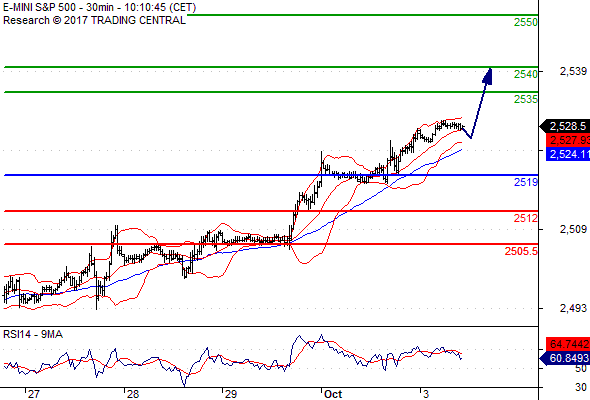Click the 2,493 price axis value
Image resolution: width=590 pixels, height=400 pixels.
tap(573, 308)
